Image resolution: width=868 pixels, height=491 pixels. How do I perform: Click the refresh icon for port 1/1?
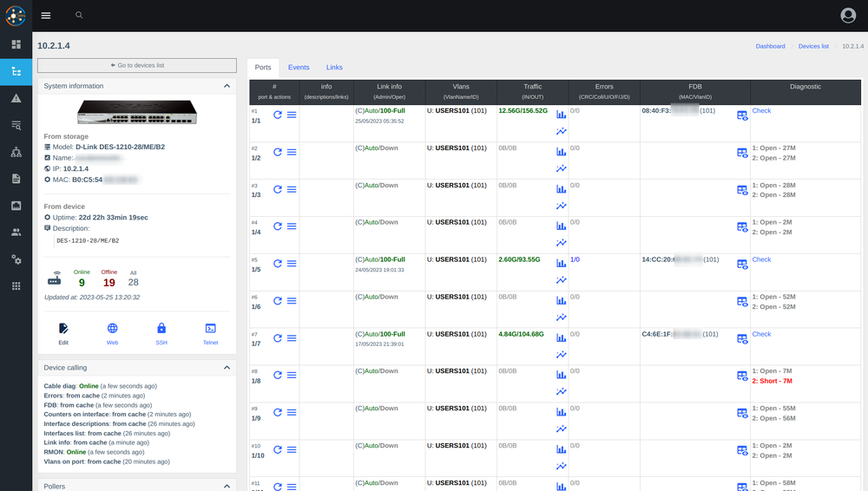pos(278,115)
